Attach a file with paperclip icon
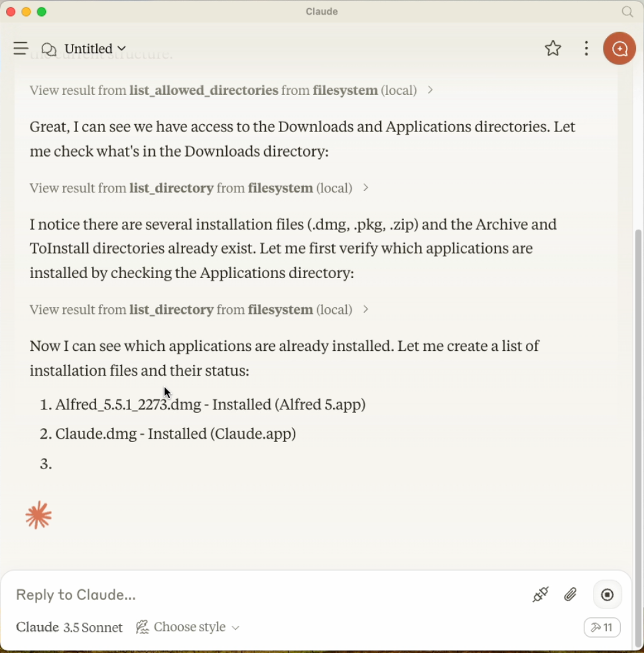Image resolution: width=644 pixels, height=653 pixels. pyautogui.click(x=570, y=595)
